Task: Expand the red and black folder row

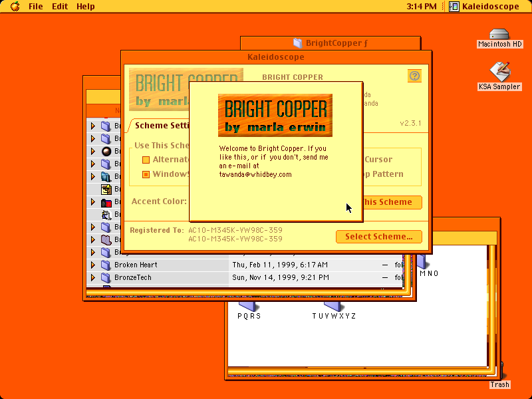Action: point(93,202)
